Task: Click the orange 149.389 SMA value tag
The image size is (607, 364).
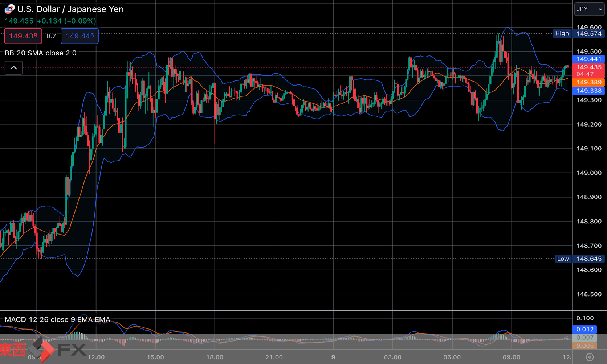Action: tap(588, 82)
